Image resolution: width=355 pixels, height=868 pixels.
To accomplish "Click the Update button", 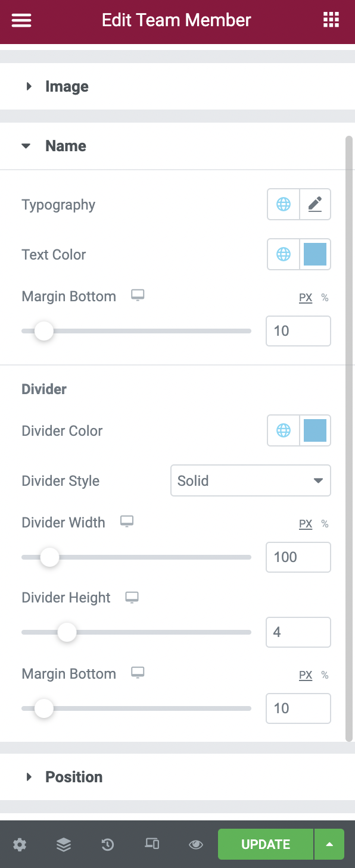I will click(x=264, y=844).
